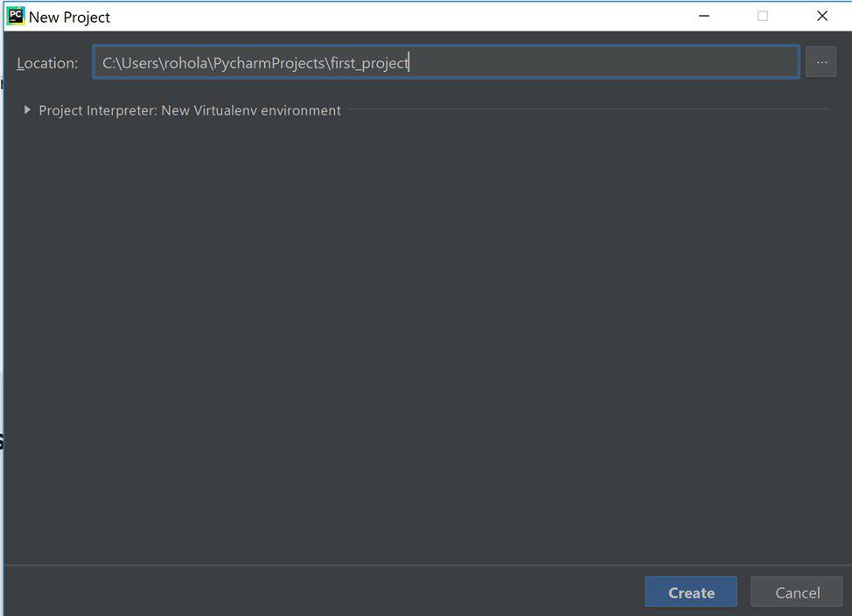Expand the Project Interpreter section arrow
This screenshot has width=852, height=616.
27,110
